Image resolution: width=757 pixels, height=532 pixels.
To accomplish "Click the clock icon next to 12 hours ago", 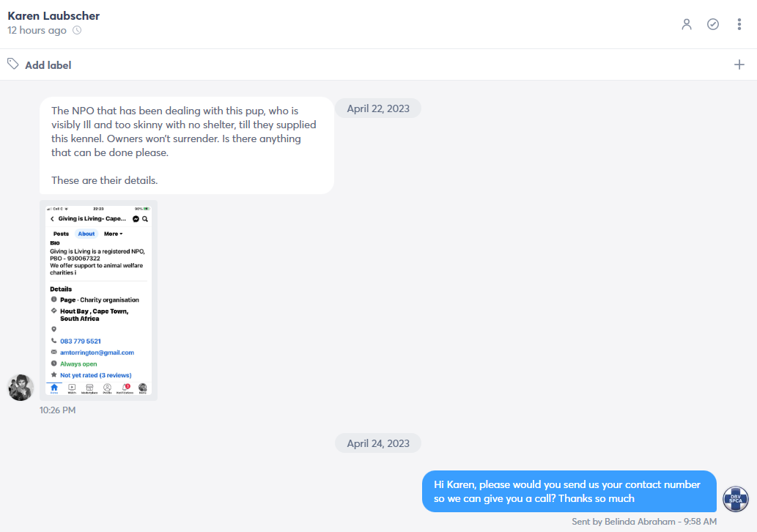I will coord(77,31).
